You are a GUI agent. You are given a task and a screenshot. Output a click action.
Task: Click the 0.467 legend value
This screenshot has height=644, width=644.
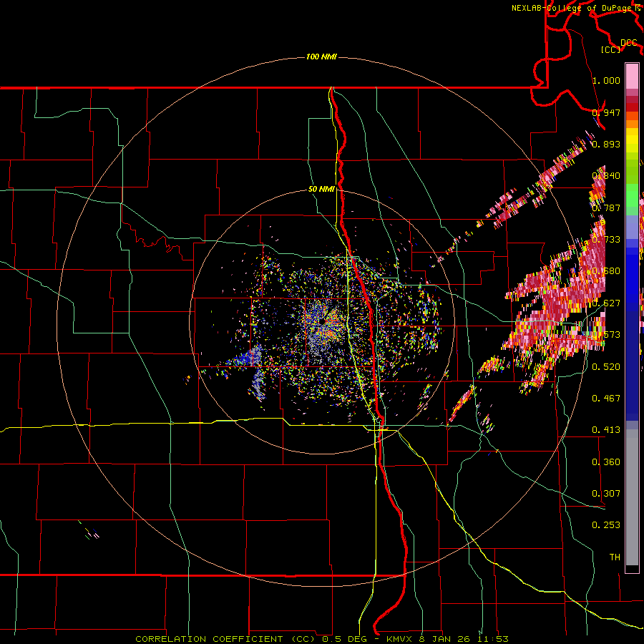click(x=606, y=398)
